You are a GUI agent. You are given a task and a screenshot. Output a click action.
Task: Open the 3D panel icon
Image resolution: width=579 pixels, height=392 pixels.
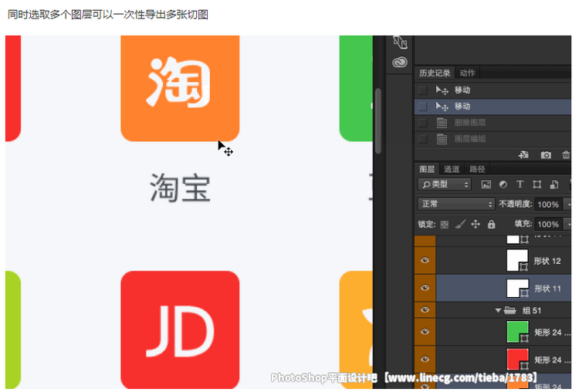pyautogui.click(x=400, y=42)
